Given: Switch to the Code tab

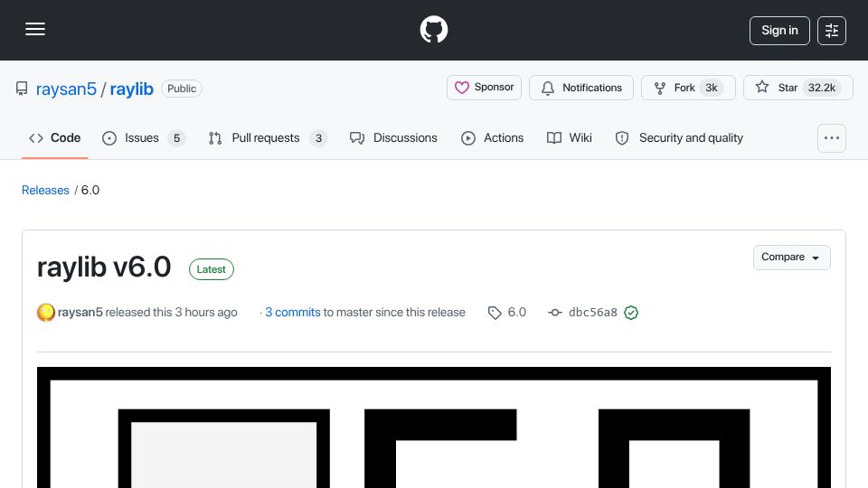Looking at the screenshot, I should coord(55,137).
